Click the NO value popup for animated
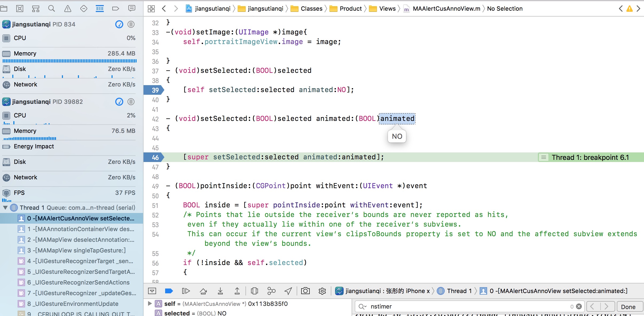 pos(397,136)
